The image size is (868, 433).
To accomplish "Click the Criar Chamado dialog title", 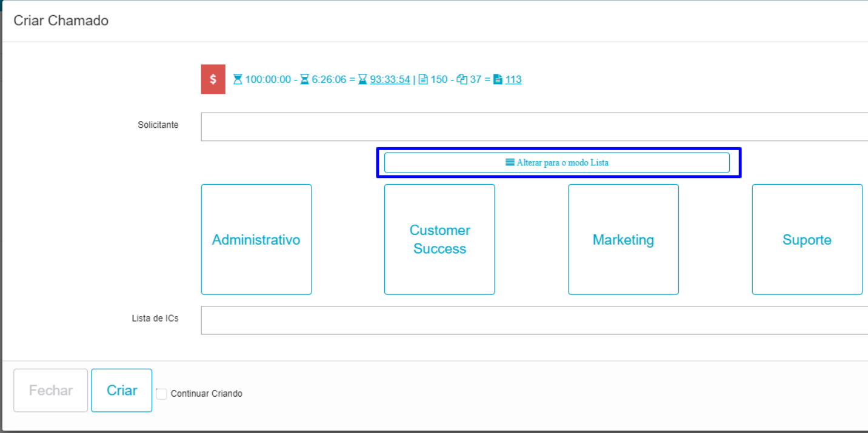I will point(61,21).
